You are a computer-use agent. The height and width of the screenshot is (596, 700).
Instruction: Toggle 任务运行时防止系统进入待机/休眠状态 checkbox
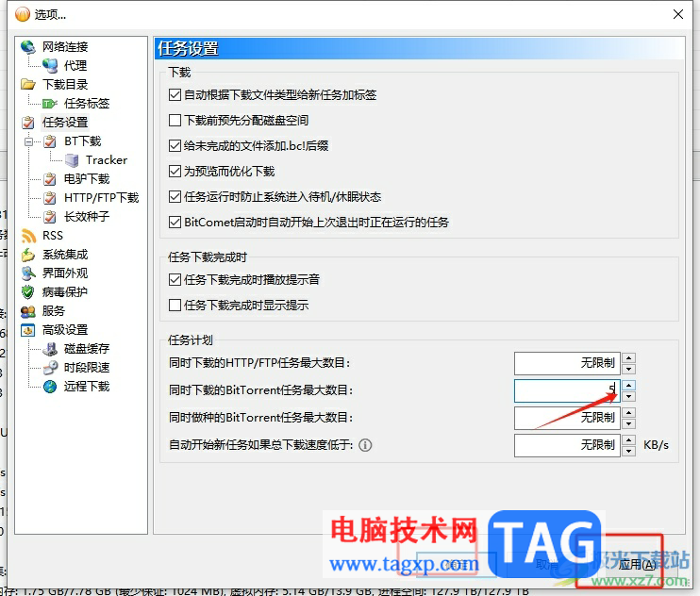click(175, 196)
